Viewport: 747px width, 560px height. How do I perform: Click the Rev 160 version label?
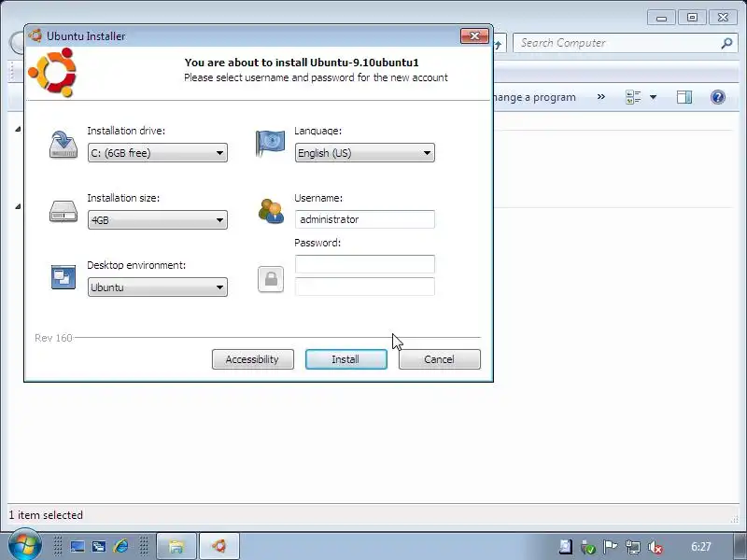[x=53, y=338]
